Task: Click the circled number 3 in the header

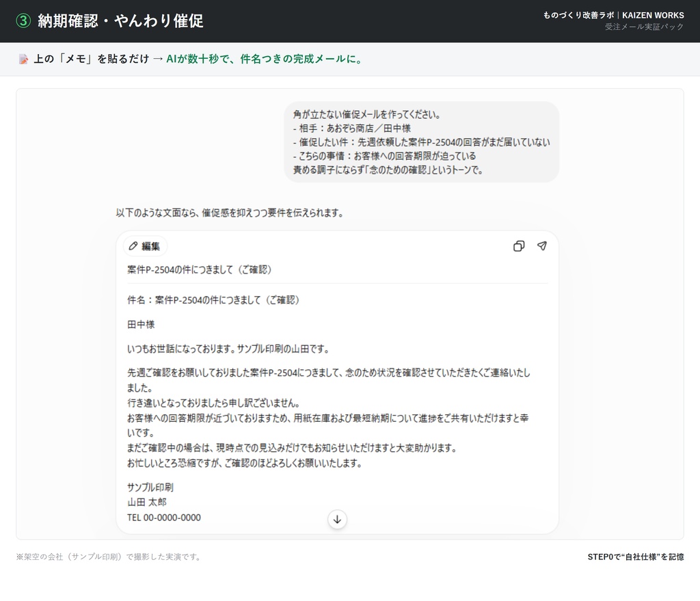Action: (x=23, y=21)
